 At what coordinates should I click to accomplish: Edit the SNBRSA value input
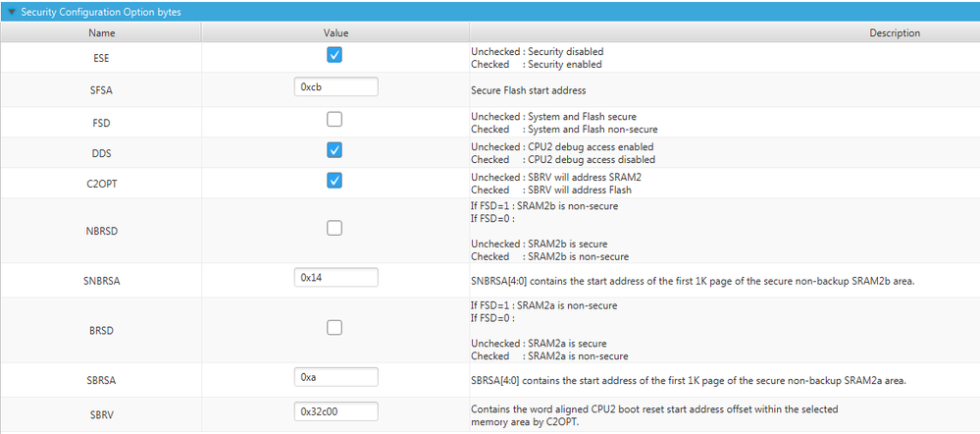[335, 278]
